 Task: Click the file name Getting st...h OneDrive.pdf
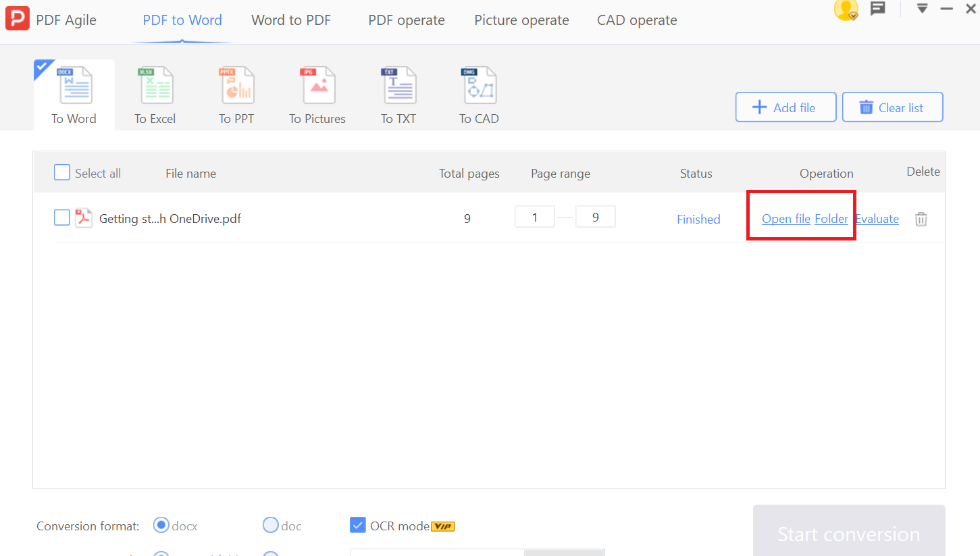pyautogui.click(x=170, y=218)
